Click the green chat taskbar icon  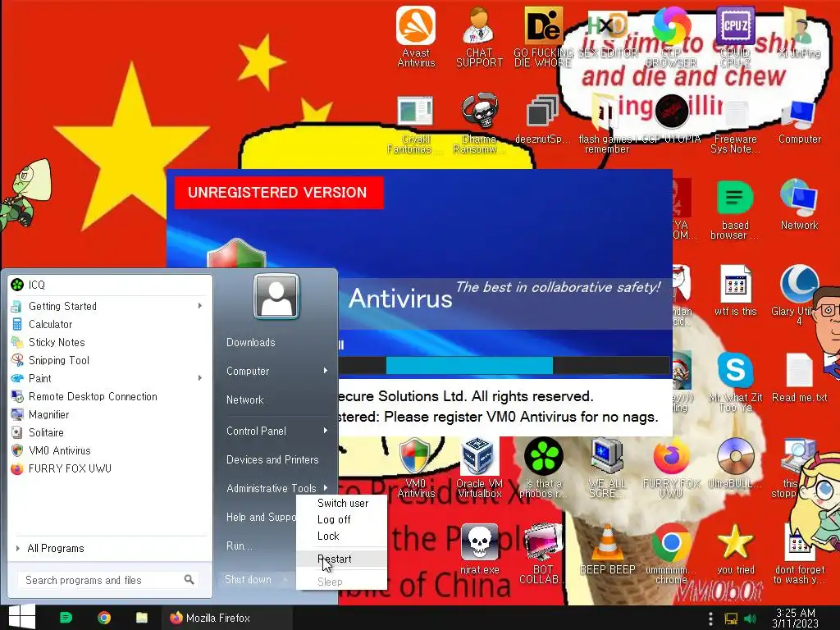[x=66, y=618]
